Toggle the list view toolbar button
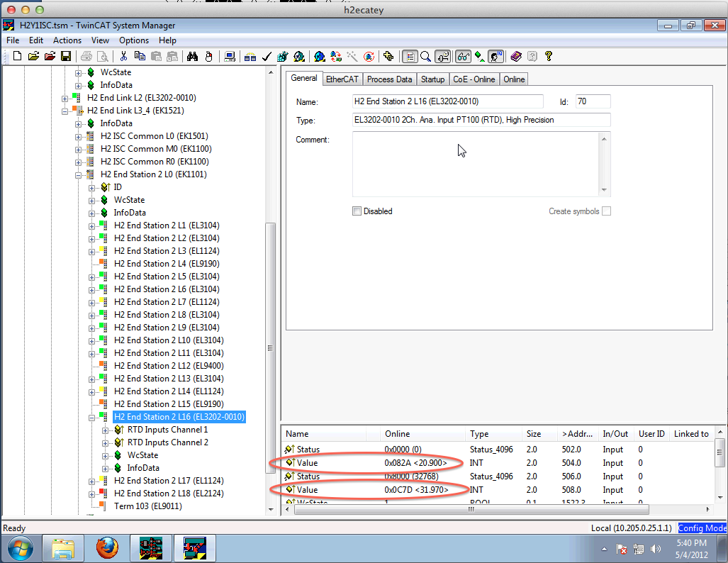Screen dimensions: 728x563 [410, 56]
